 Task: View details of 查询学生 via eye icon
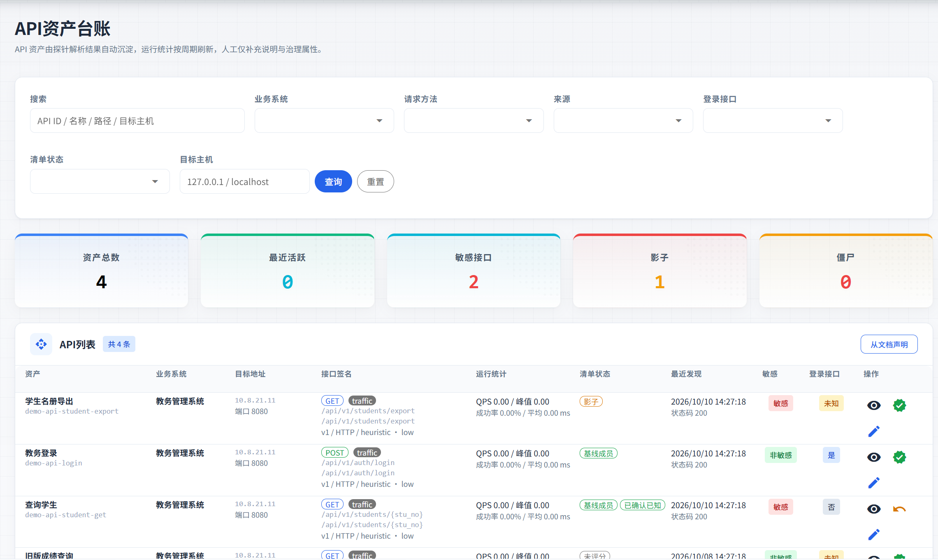click(874, 509)
